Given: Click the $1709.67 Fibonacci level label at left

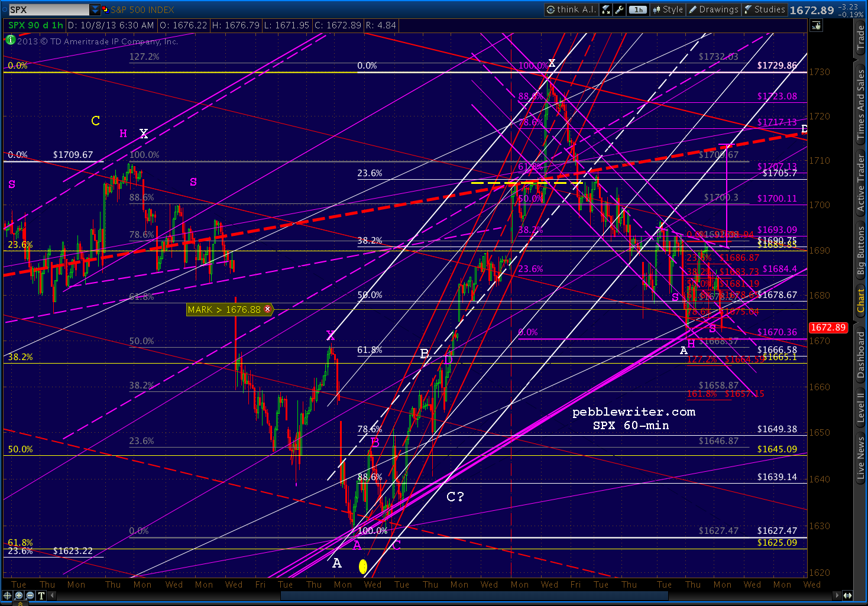Looking at the screenshot, I should point(73,155).
